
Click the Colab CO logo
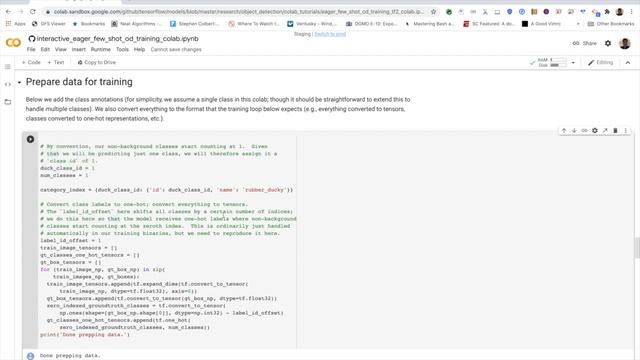(13, 42)
